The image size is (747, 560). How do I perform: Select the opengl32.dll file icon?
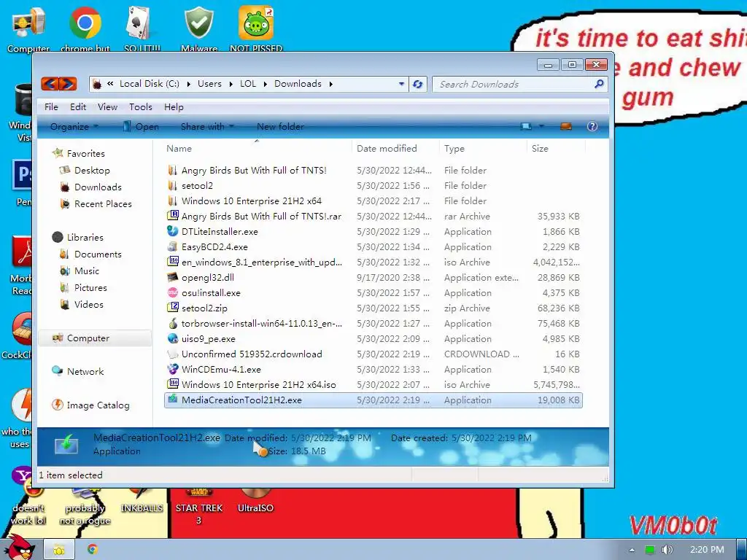pos(172,277)
